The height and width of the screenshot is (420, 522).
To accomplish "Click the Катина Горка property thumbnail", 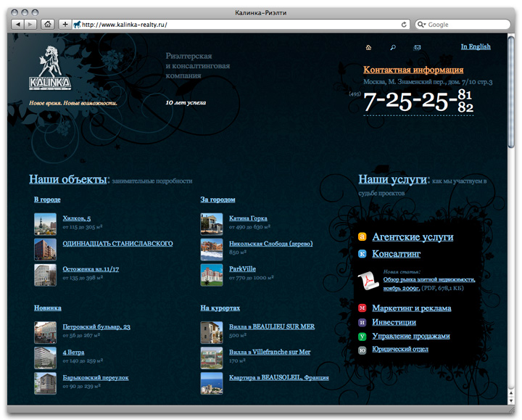I will click(212, 223).
